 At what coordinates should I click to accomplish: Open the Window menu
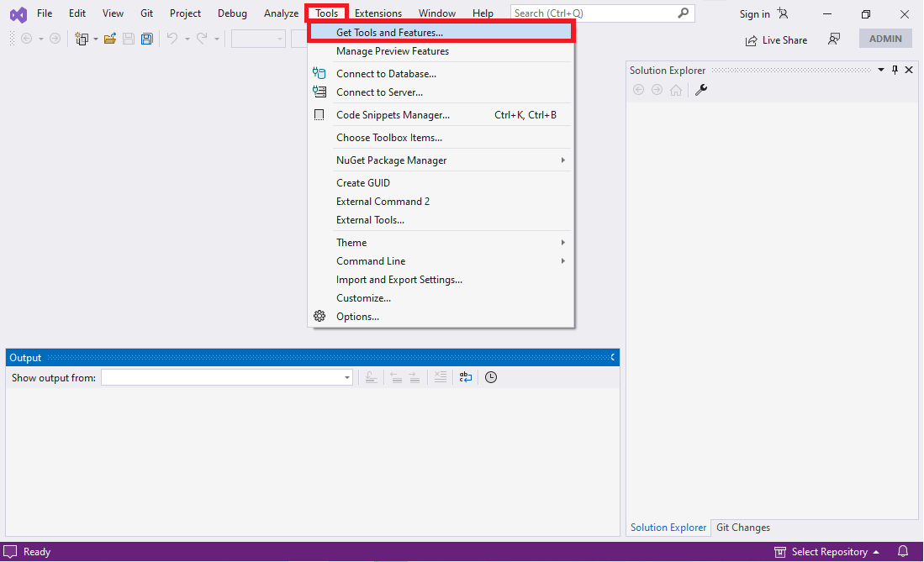point(436,13)
